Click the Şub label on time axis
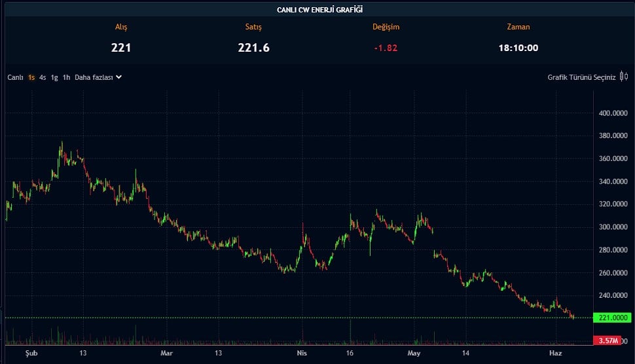This screenshot has width=635, height=364. pos(31,353)
